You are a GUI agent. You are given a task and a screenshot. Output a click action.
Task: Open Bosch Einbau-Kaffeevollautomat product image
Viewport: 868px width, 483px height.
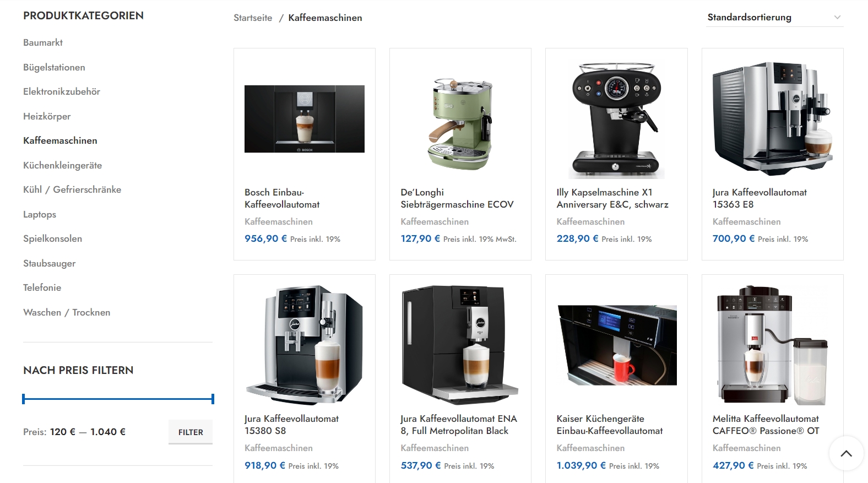point(305,119)
